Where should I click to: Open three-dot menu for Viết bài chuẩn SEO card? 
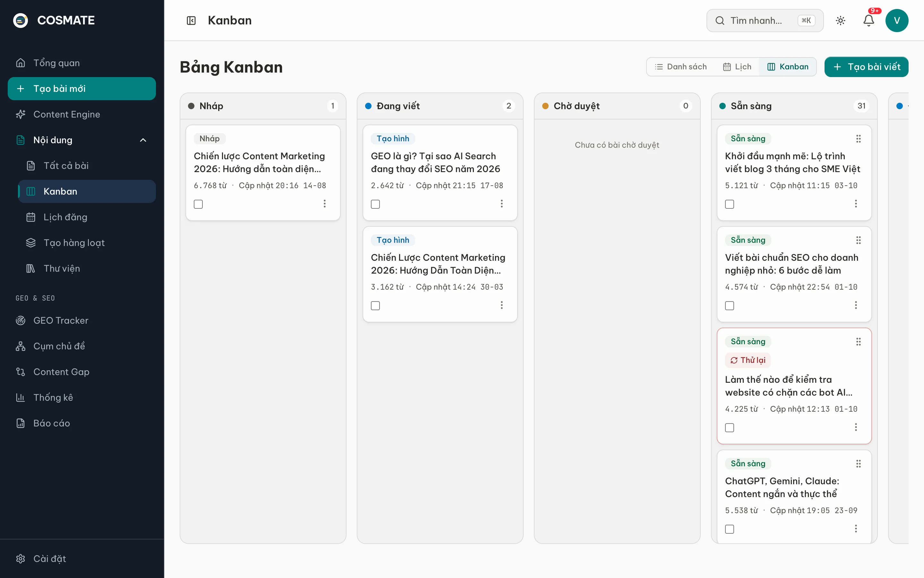(x=856, y=305)
